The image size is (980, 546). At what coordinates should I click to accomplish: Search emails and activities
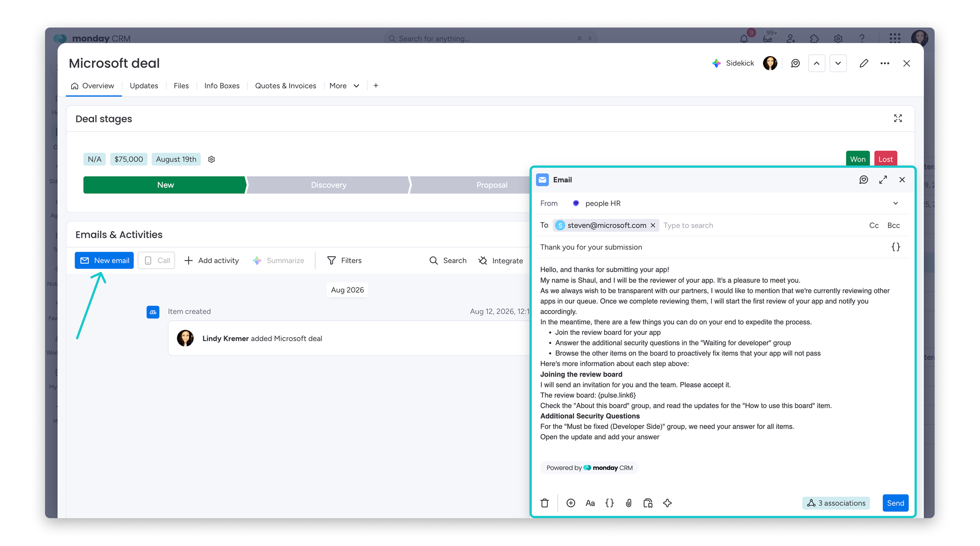[448, 260]
